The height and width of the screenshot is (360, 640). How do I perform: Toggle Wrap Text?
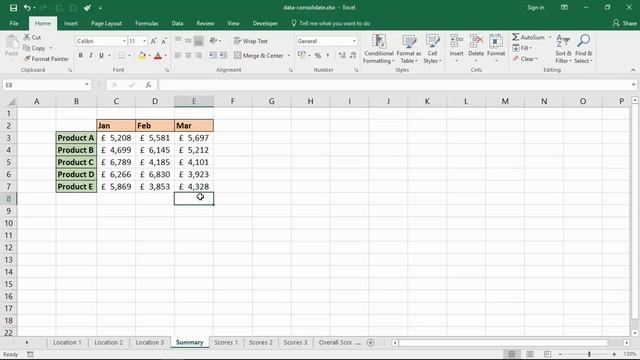[251, 41]
